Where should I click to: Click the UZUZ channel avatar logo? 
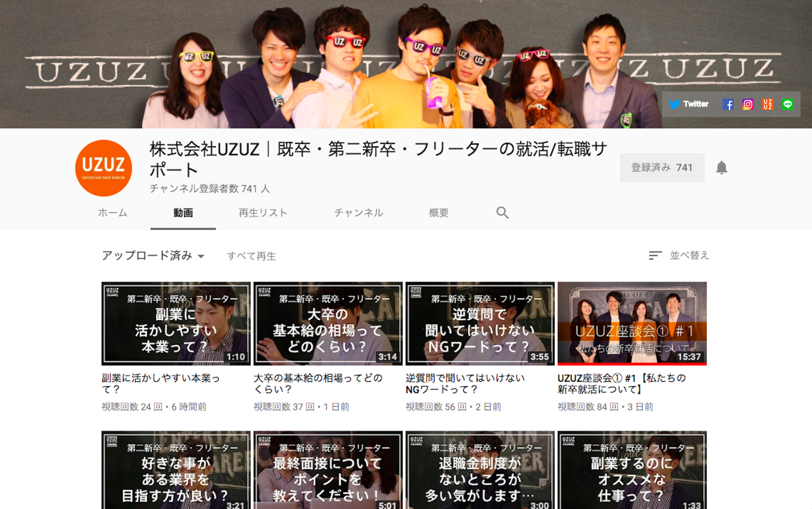point(104,168)
